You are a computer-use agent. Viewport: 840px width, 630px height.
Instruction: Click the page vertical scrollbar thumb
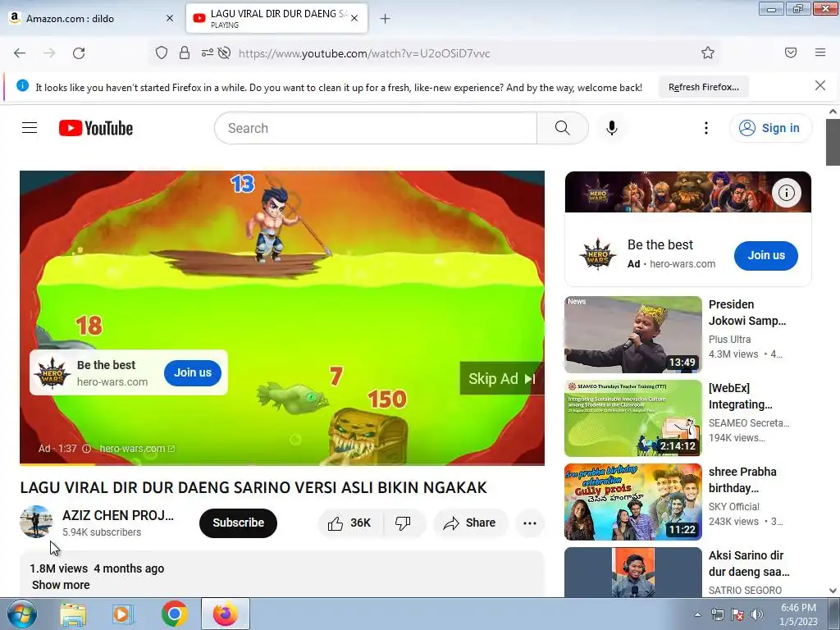(x=833, y=142)
